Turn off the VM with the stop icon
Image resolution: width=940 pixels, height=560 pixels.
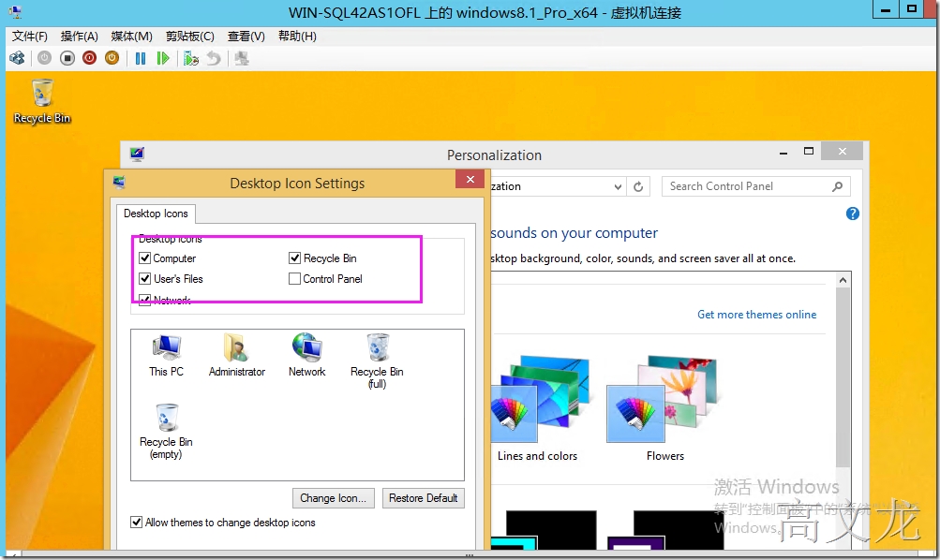(67, 58)
